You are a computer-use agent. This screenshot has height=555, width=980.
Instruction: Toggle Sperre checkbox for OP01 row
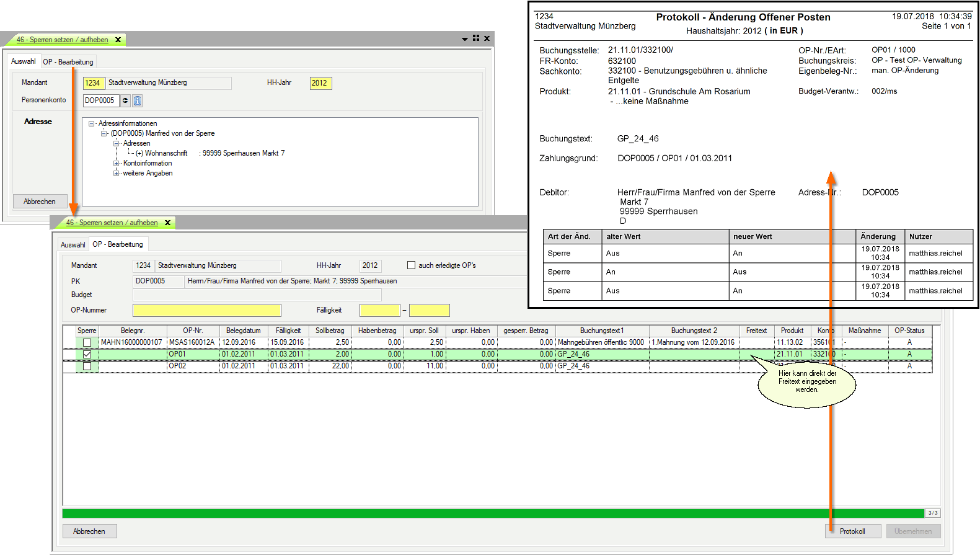click(87, 354)
